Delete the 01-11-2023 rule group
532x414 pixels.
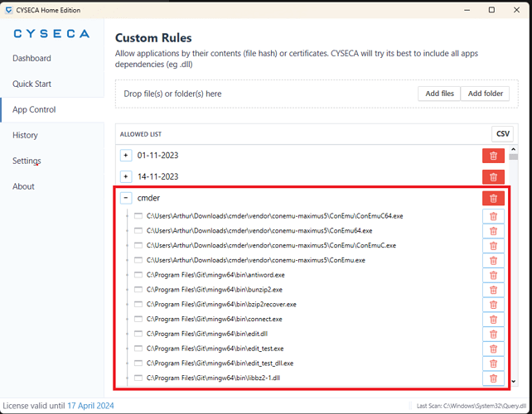pyautogui.click(x=493, y=156)
